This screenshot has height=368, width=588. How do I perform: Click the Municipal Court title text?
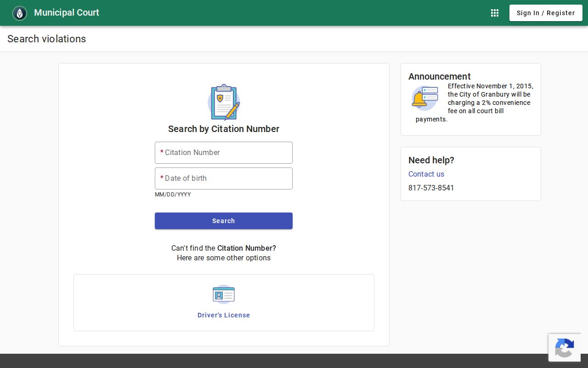tap(67, 12)
